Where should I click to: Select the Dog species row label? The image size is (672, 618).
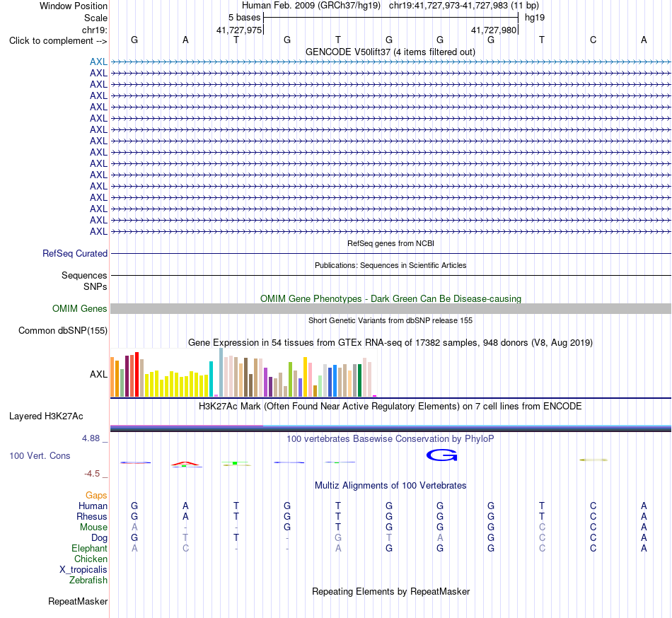point(100,538)
